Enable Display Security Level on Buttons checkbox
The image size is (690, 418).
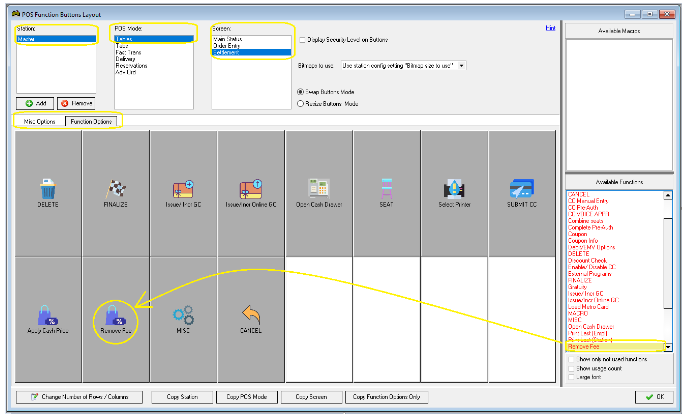pyautogui.click(x=303, y=40)
